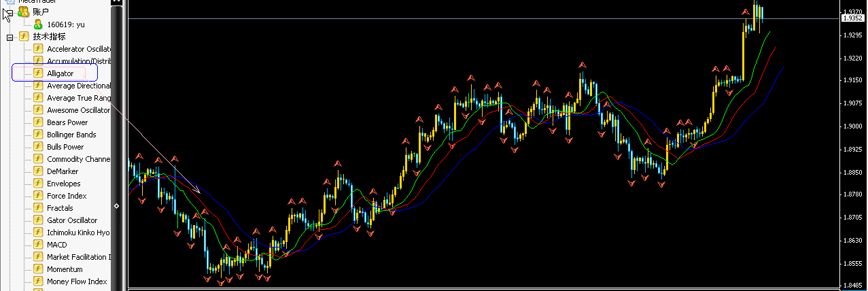Screen dimensions: 868x291
Task: Click the 1.8555 price axis label
Action: click(x=853, y=263)
